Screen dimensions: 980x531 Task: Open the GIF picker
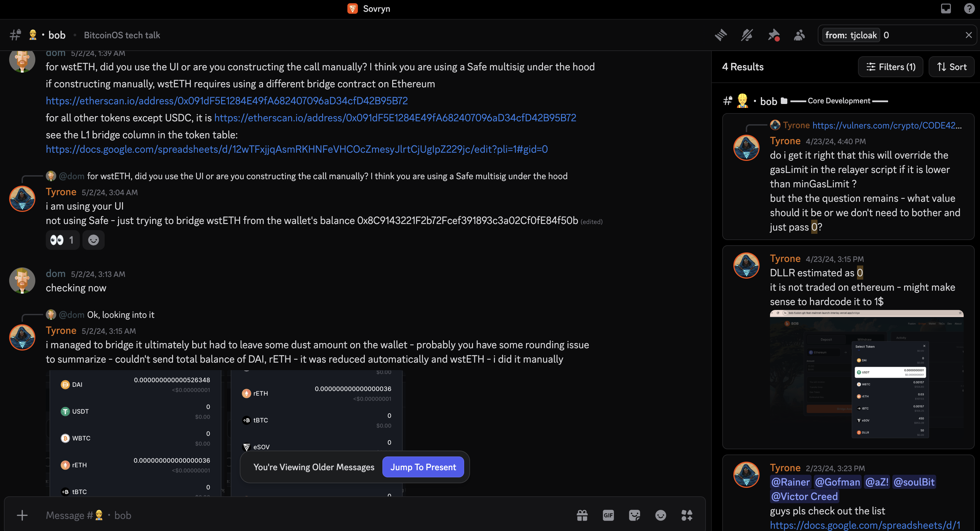[608, 515]
